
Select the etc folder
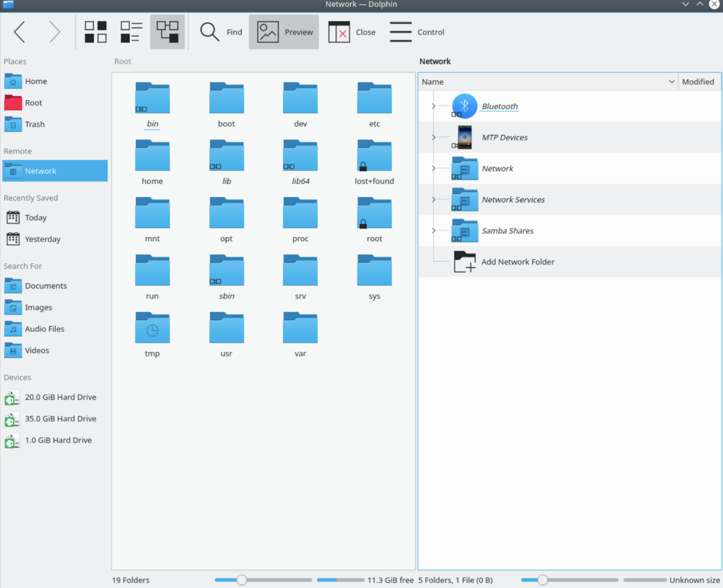(374, 105)
